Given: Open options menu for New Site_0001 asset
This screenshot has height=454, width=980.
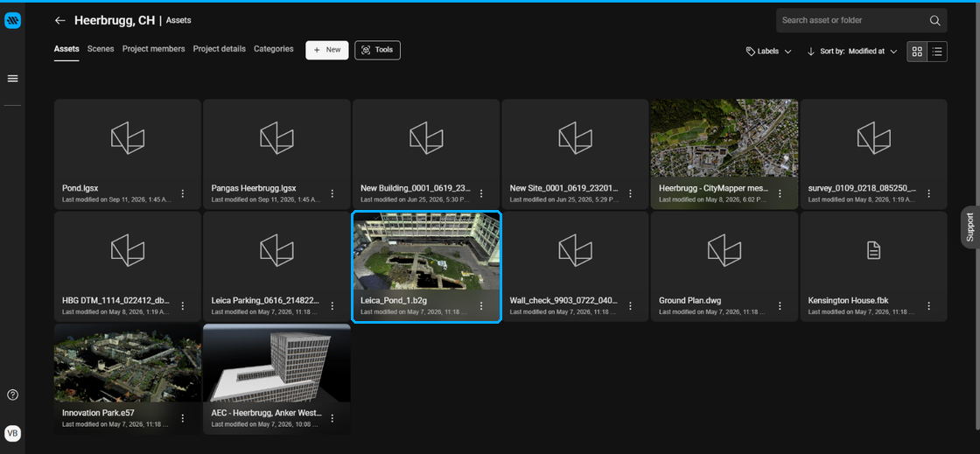Looking at the screenshot, I should point(631,193).
